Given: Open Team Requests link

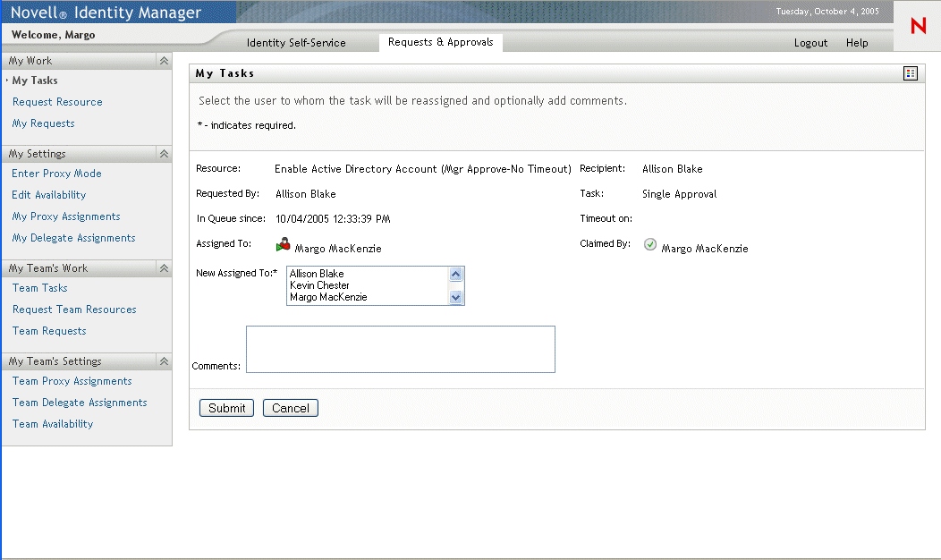Looking at the screenshot, I should pyautogui.click(x=49, y=331).
